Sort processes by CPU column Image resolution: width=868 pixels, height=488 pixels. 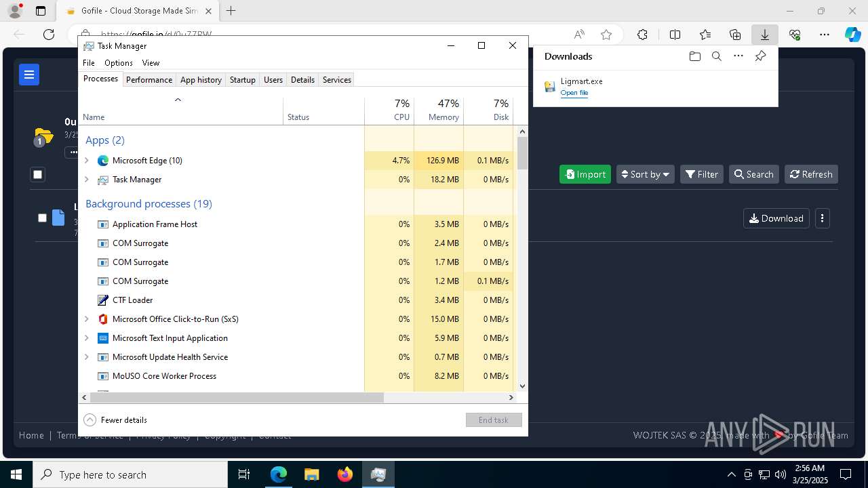tap(389, 110)
